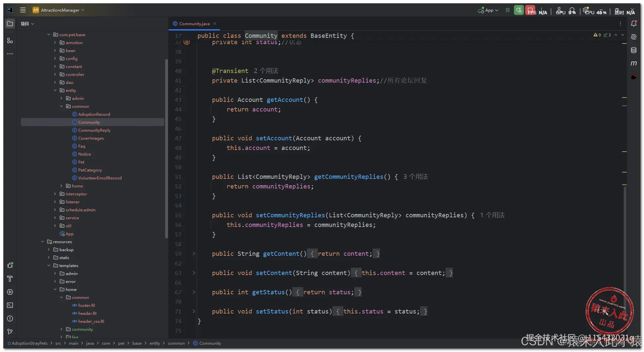Click line number 51 in the gutter
This screenshot has height=352, width=644.
[x=178, y=177]
